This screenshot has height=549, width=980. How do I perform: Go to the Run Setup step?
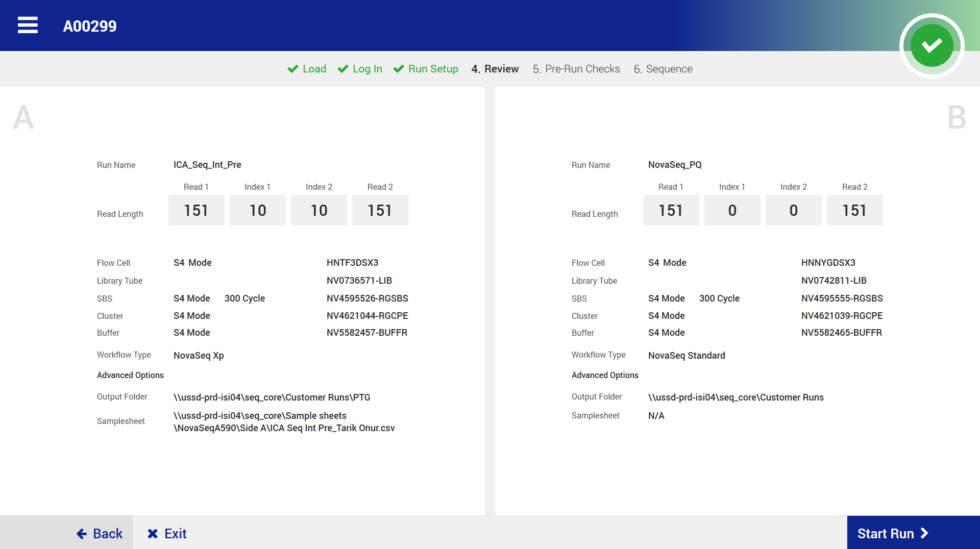(x=426, y=69)
